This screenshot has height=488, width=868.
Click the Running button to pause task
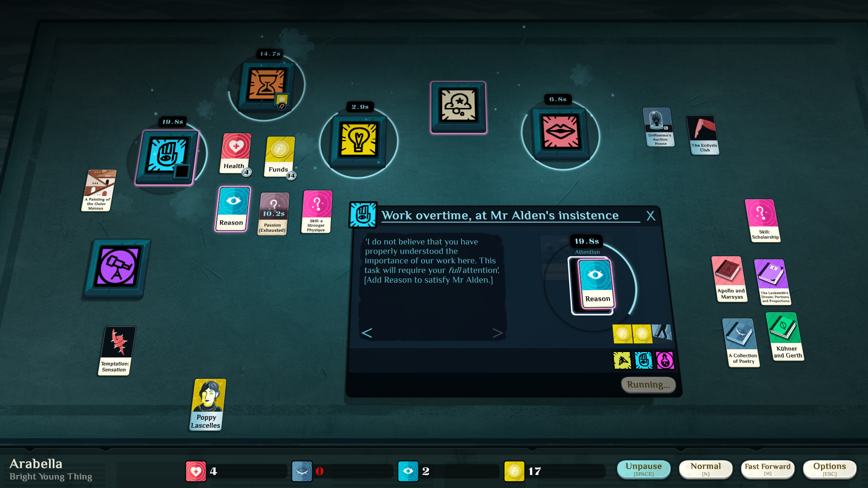point(647,385)
